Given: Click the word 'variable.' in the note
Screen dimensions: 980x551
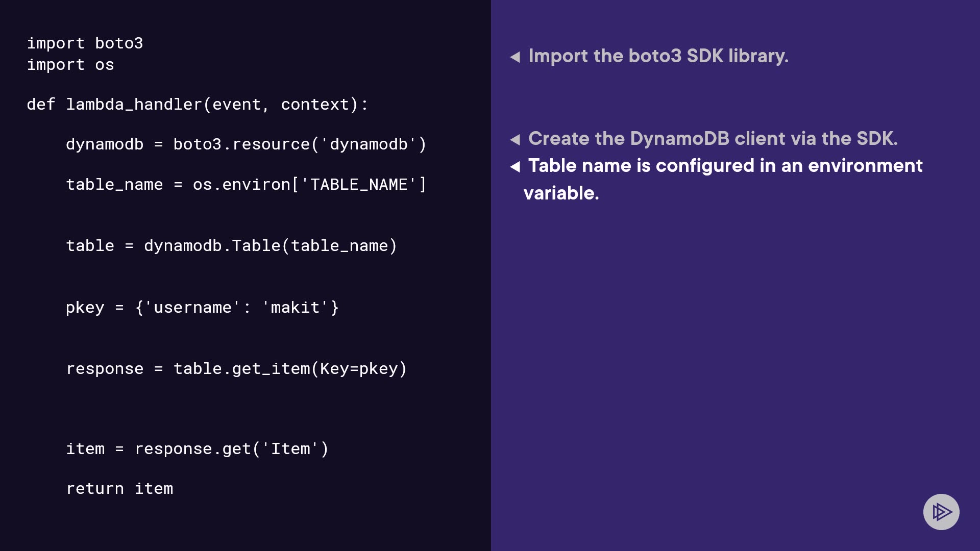Looking at the screenshot, I should tap(561, 193).
